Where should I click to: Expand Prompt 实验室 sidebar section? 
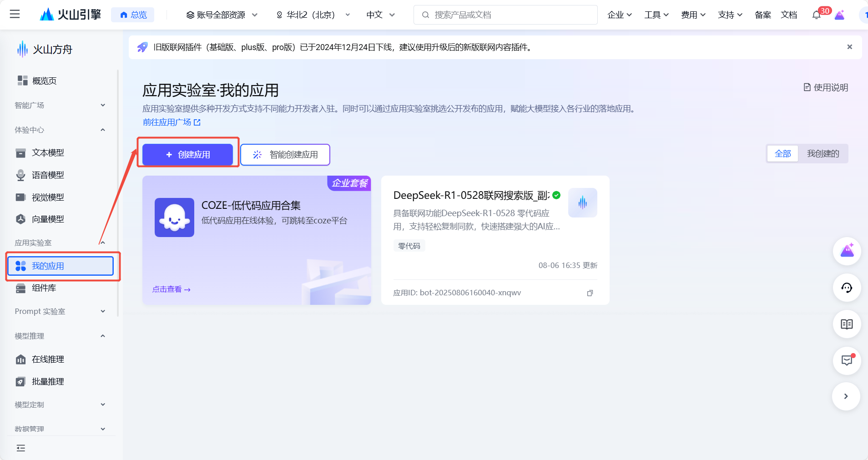pos(59,311)
